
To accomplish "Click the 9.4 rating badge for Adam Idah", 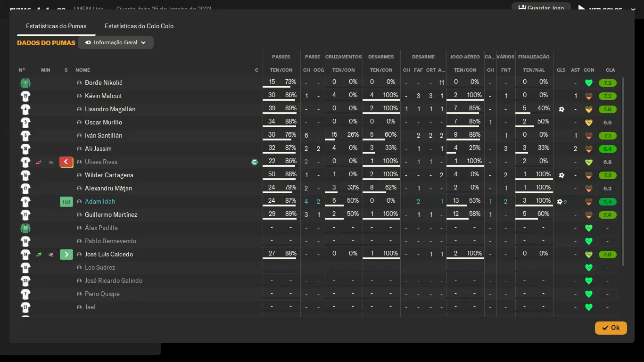I will tap(607, 202).
